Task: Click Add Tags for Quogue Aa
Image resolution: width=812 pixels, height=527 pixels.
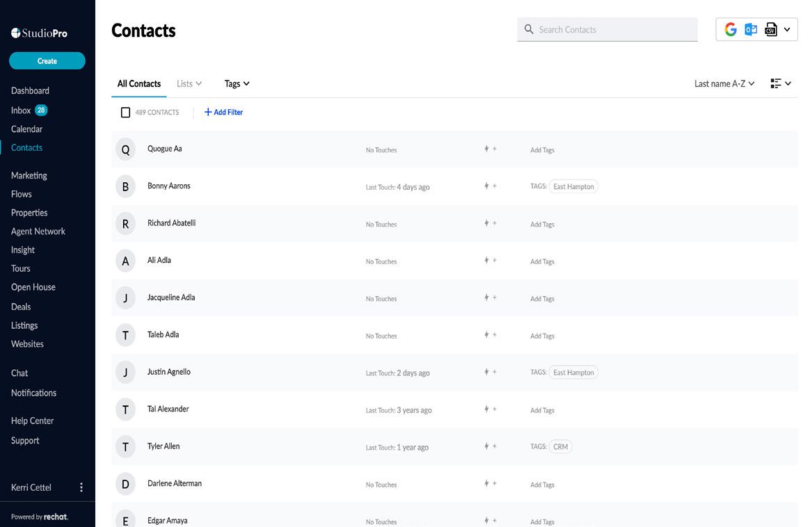Action: coord(542,150)
